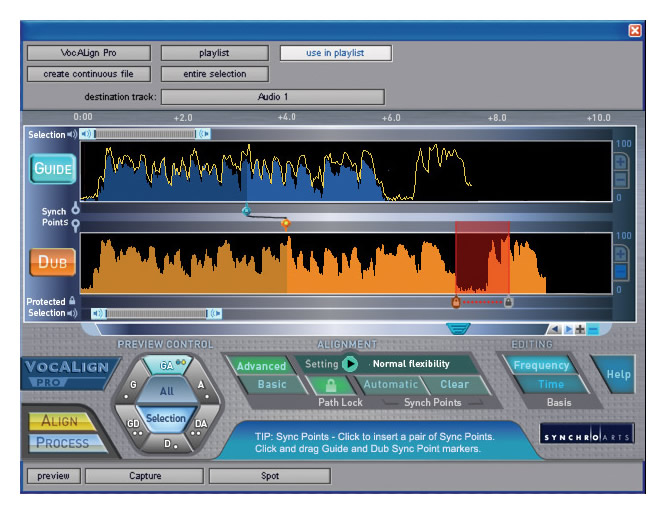Open the Normal flexibility setting dropdown
Image resolution: width=666 pixels, height=514 pixels.
pyautogui.click(x=410, y=364)
